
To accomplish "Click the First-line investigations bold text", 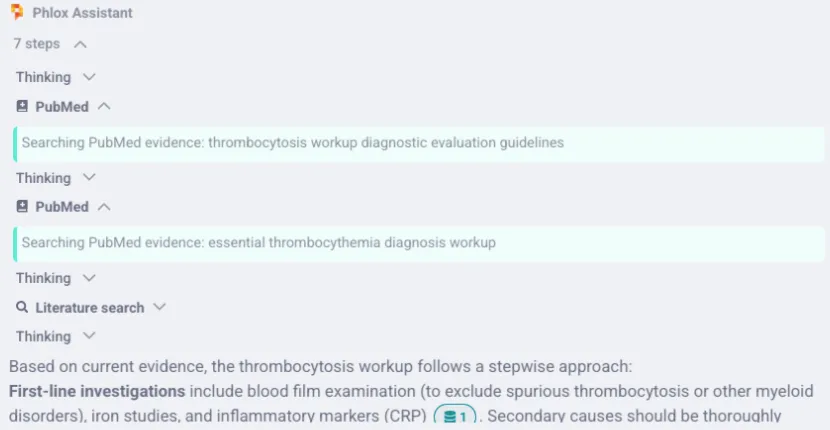I will (x=97, y=391).
